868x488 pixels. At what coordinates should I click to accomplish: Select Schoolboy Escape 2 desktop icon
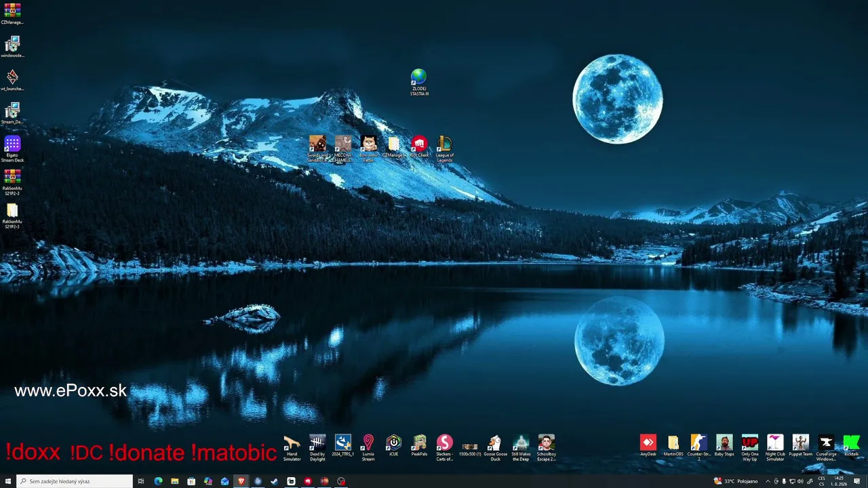coord(547,448)
